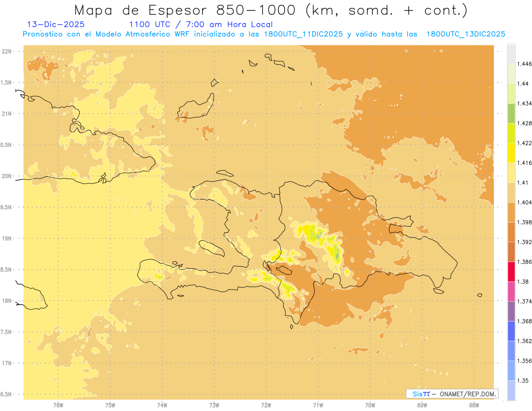This screenshot has width=532, height=411.
Task: Select the color bar value '1.422'
Action: point(524,143)
